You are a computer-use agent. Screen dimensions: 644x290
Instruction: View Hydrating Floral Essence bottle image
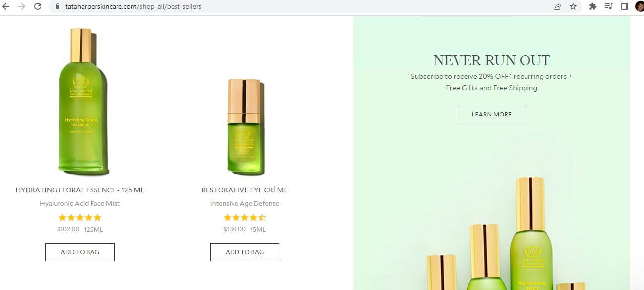(x=82, y=102)
